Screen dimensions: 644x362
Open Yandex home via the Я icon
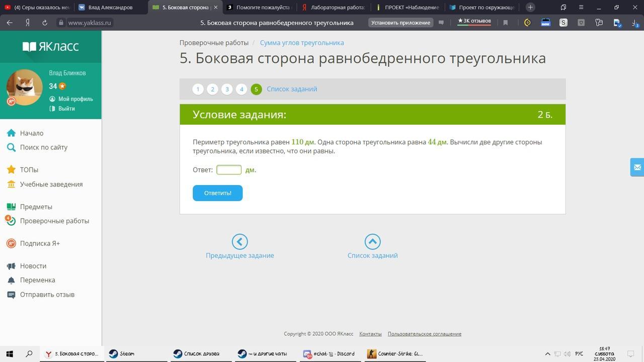pyautogui.click(x=27, y=23)
